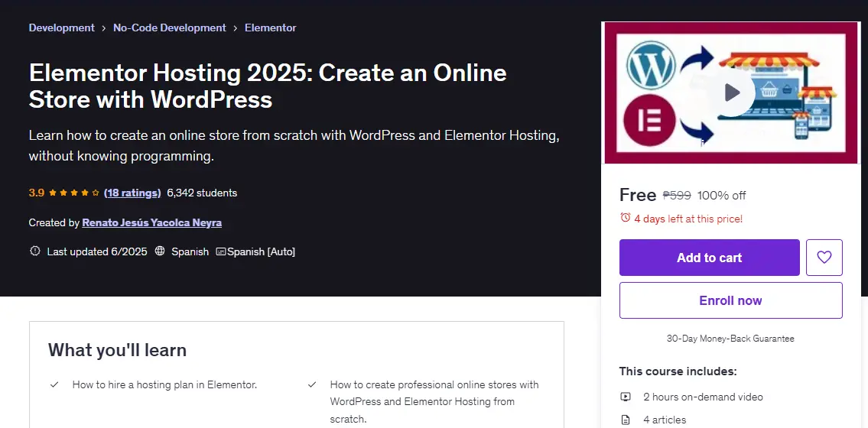Open the No-Code Development breadcrumb
The image size is (868, 428).
[x=169, y=28]
